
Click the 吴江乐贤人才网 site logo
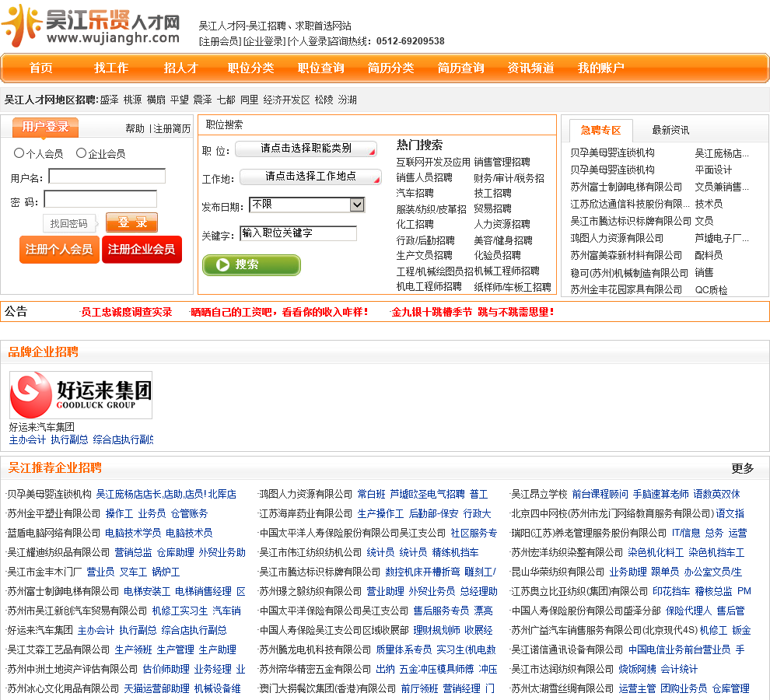pos(91,26)
